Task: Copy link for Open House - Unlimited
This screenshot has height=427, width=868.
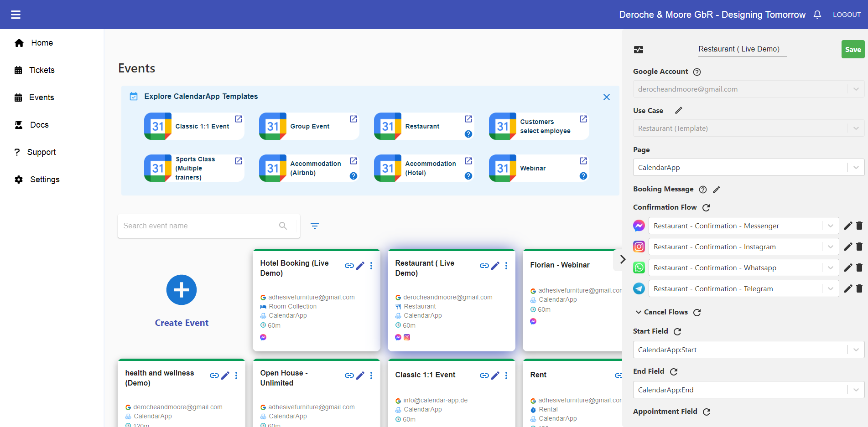Action: coord(349,376)
